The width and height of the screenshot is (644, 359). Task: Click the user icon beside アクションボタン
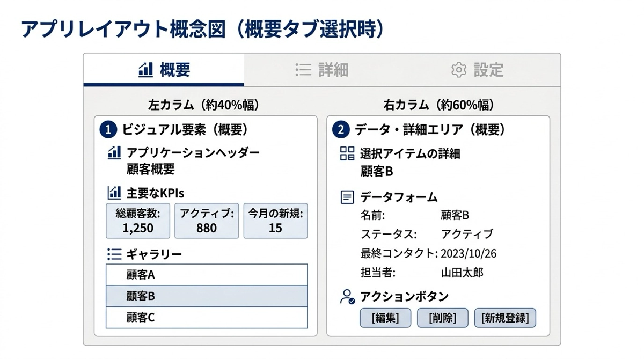(x=347, y=297)
